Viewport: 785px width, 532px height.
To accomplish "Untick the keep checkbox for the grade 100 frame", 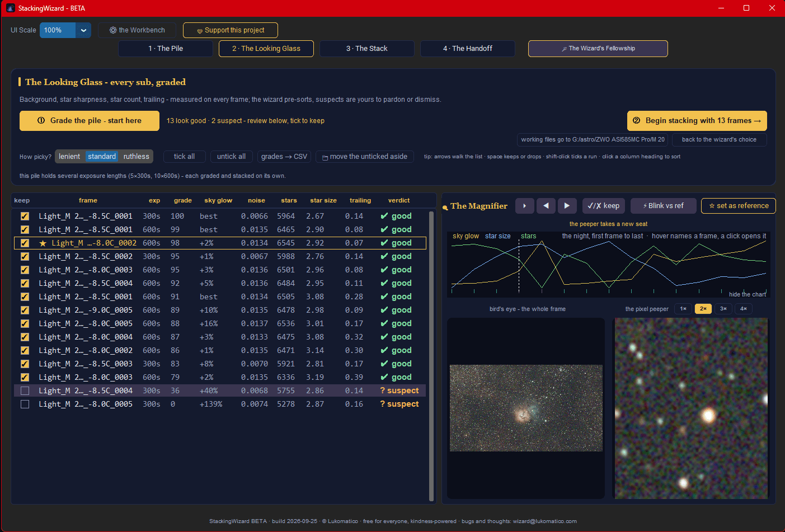I will (x=25, y=216).
